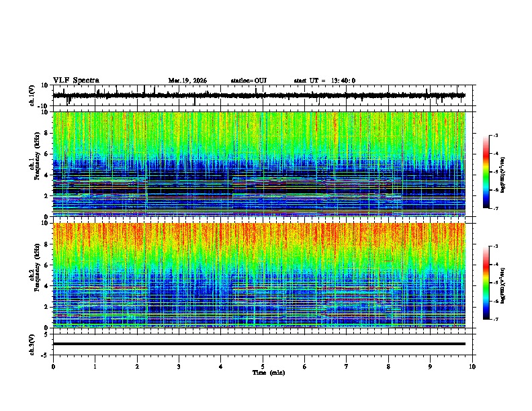This screenshot has width=532, height=411.
Task: Click the "5" tick on ch.3(V) axis
Action: click(46, 334)
